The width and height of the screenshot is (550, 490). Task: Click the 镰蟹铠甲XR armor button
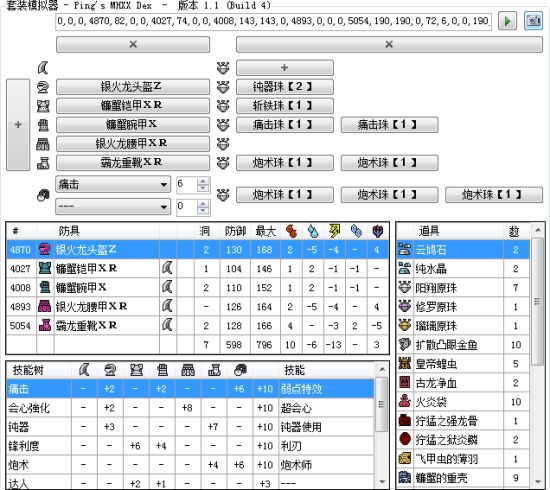pyautogui.click(x=133, y=106)
